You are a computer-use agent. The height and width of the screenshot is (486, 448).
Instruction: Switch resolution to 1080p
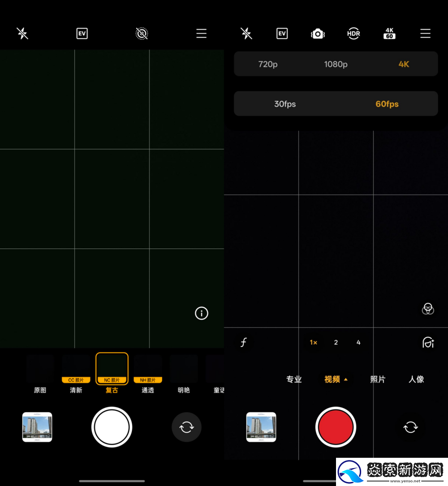click(336, 64)
